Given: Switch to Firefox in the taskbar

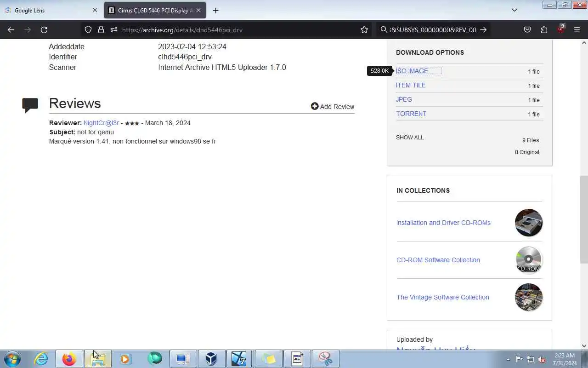Looking at the screenshot, I should click(69, 359).
